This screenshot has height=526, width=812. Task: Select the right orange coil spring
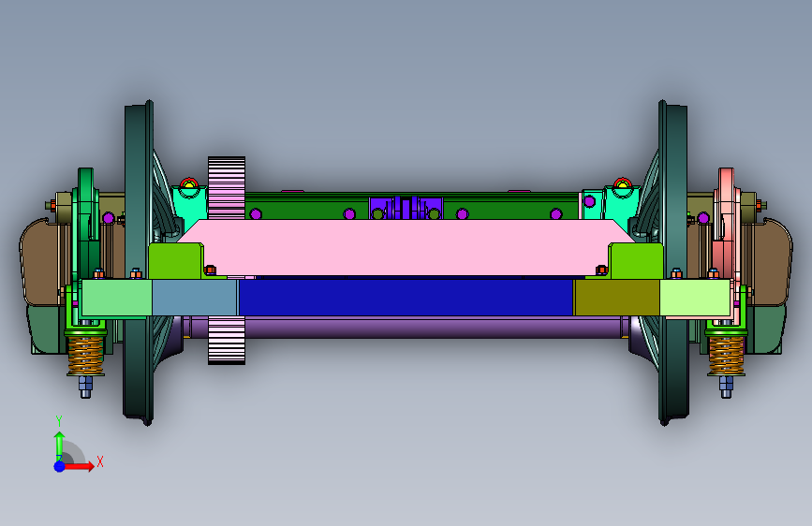click(726, 355)
